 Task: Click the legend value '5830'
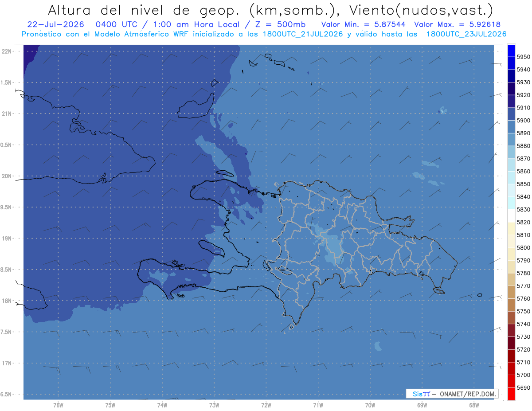[x=523, y=209]
